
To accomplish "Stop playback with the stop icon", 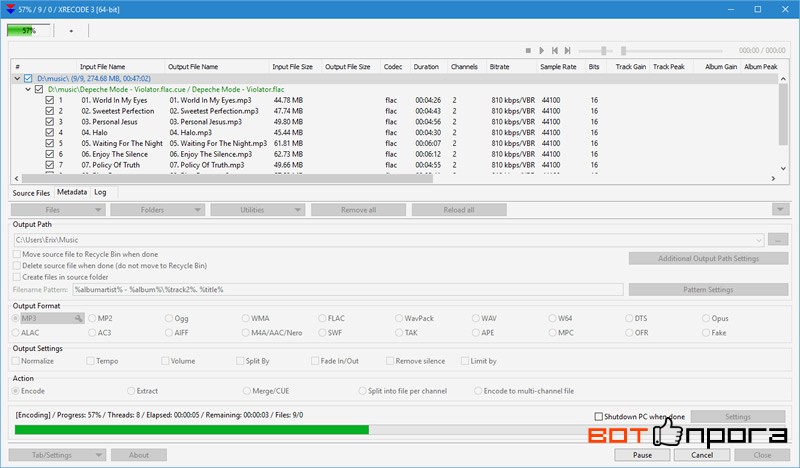I will click(x=528, y=51).
